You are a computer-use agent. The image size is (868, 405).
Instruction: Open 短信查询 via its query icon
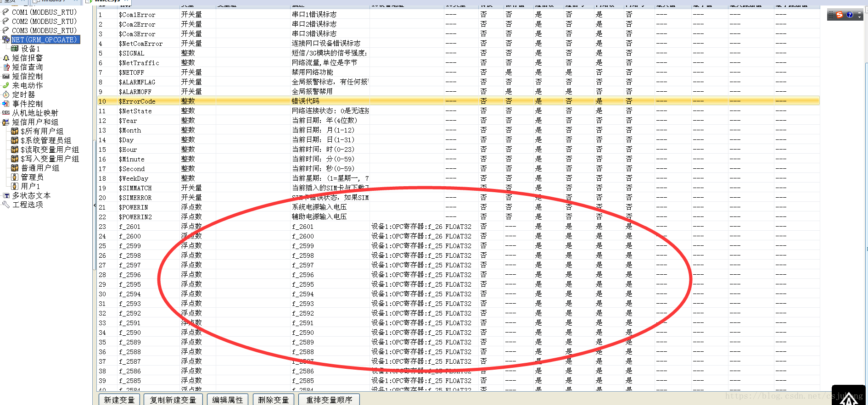(6, 67)
